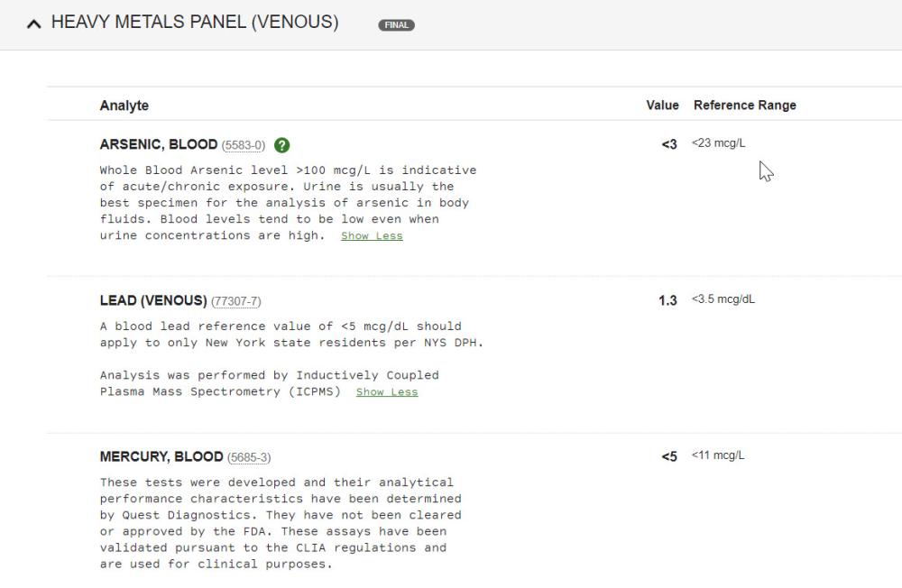Screen dimensions: 902x588
Task: Click Show Less under Lead description
Action: 387,391
